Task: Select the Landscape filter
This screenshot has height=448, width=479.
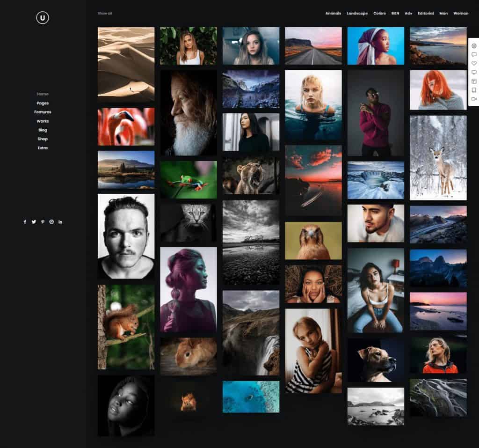Action: coord(357,14)
